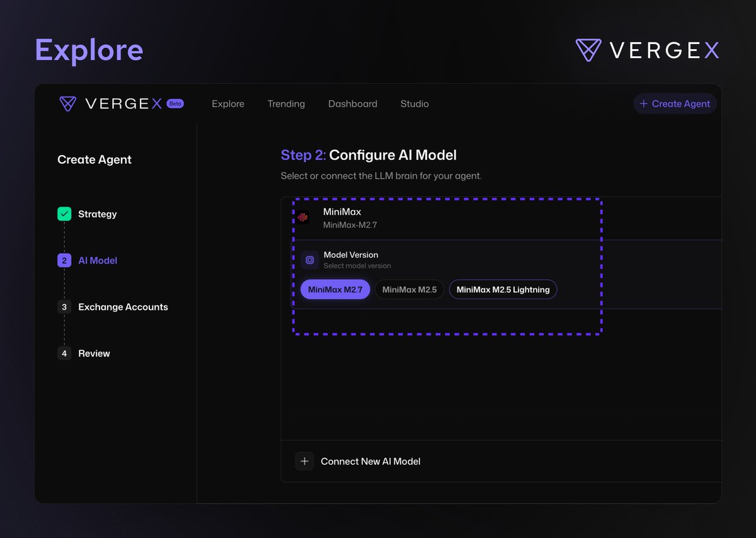Image resolution: width=756 pixels, height=538 pixels.
Task: Choose the MiniMax M2.7 version pill
Action: [335, 290]
